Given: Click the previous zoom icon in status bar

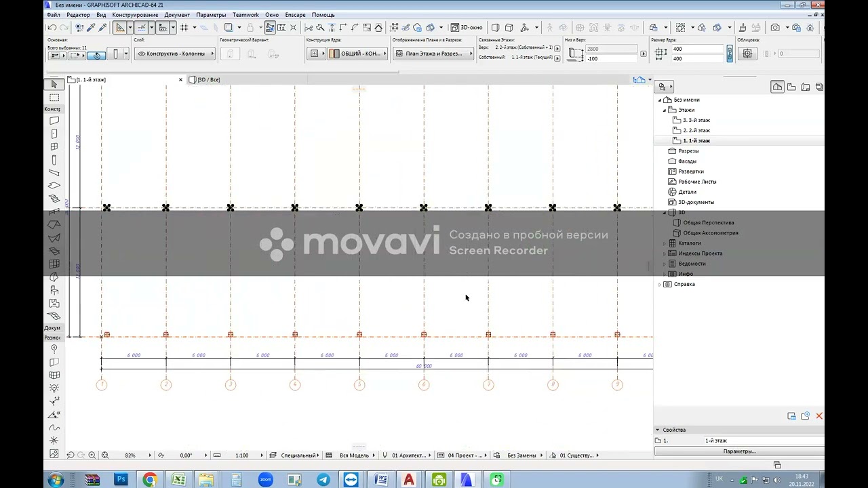Looking at the screenshot, I should (70, 455).
